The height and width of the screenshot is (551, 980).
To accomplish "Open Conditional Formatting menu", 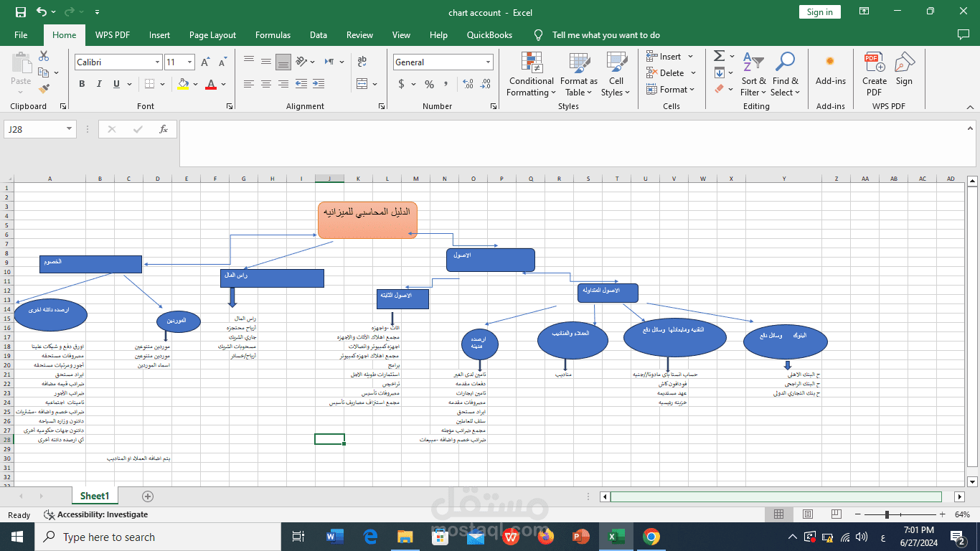I will point(531,74).
